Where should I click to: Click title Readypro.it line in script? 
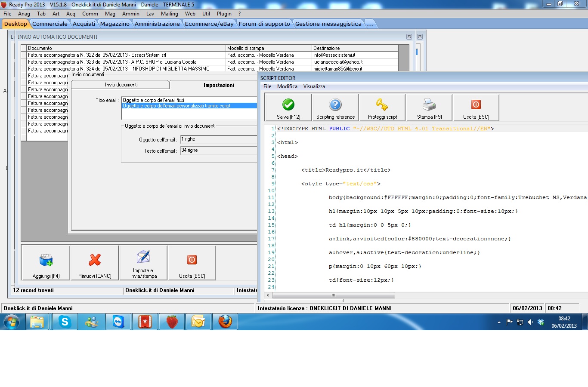click(346, 170)
